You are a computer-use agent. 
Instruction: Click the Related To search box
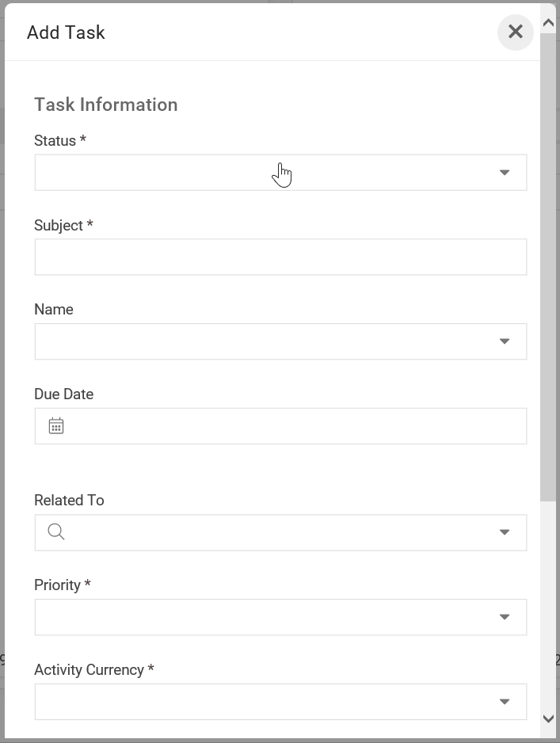tap(277, 532)
